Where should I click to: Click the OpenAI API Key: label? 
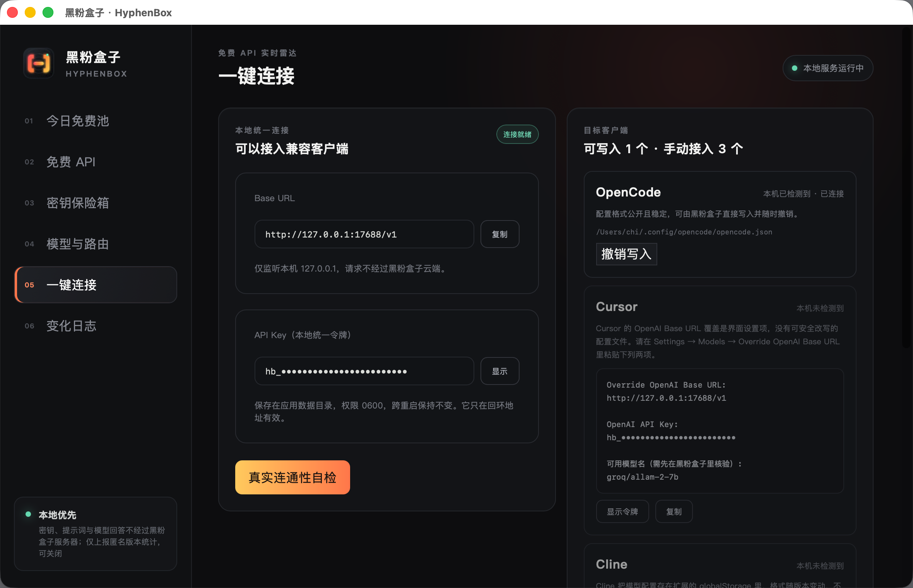[x=642, y=424]
